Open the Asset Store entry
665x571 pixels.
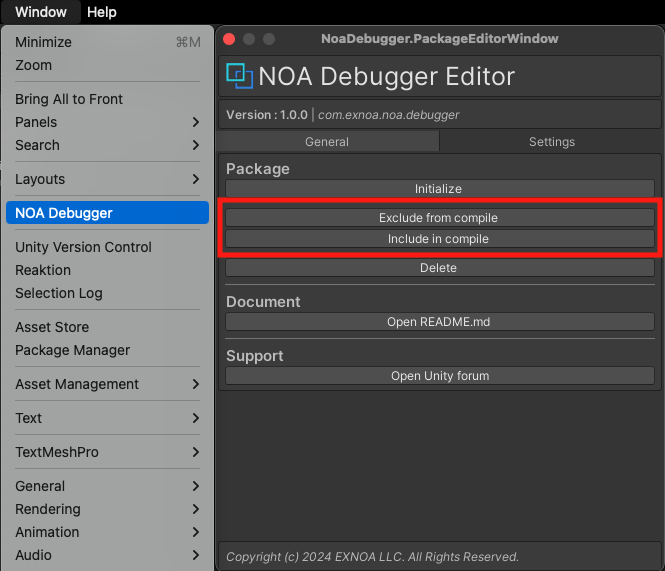tap(108, 327)
